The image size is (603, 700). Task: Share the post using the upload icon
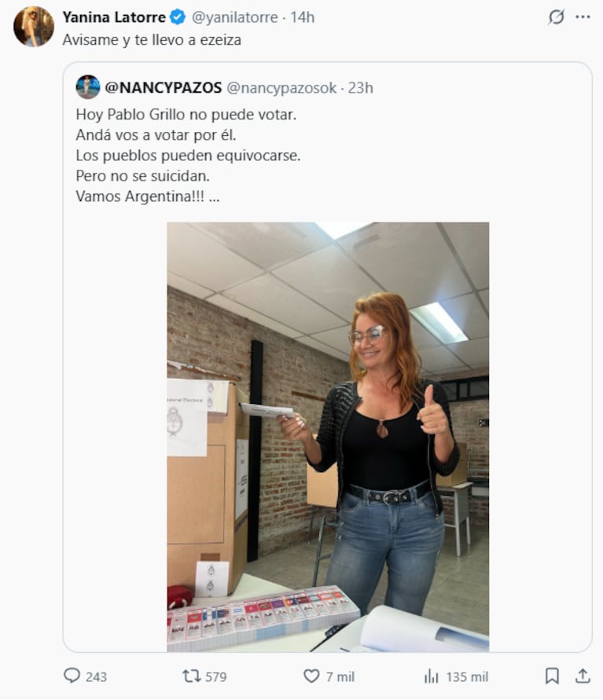(583, 676)
